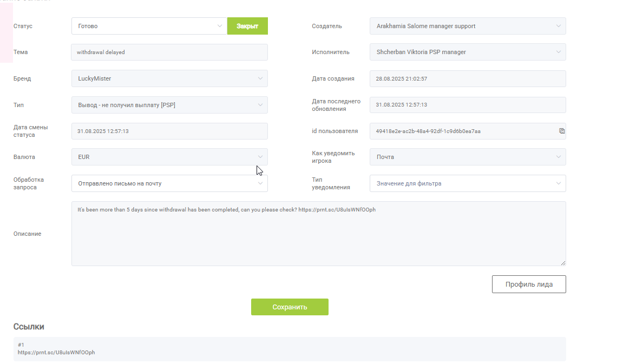Open the Создатель dropdown

(468, 26)
